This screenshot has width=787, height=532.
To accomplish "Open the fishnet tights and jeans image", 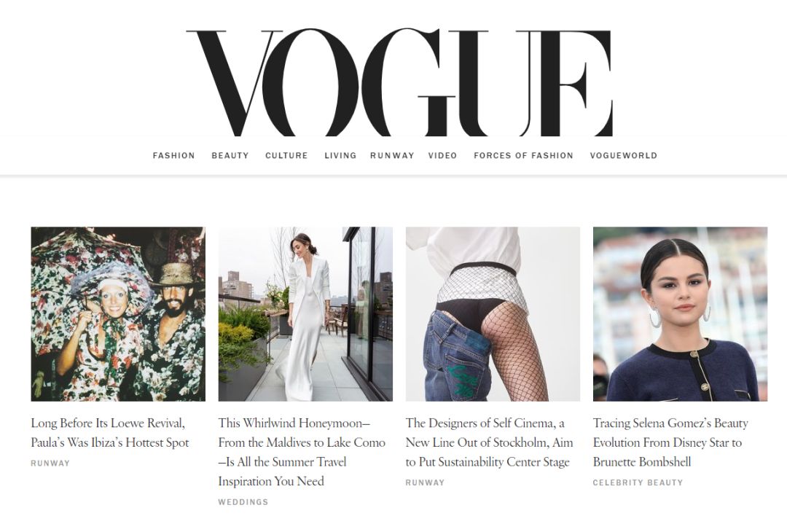I will [x=493, y=314].
